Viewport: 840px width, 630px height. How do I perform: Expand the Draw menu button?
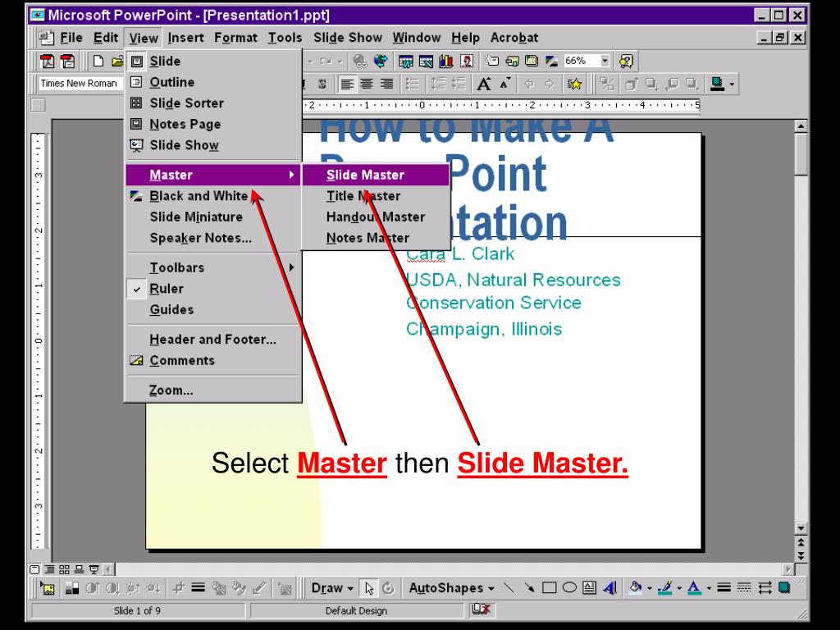[x=332, y=588]
